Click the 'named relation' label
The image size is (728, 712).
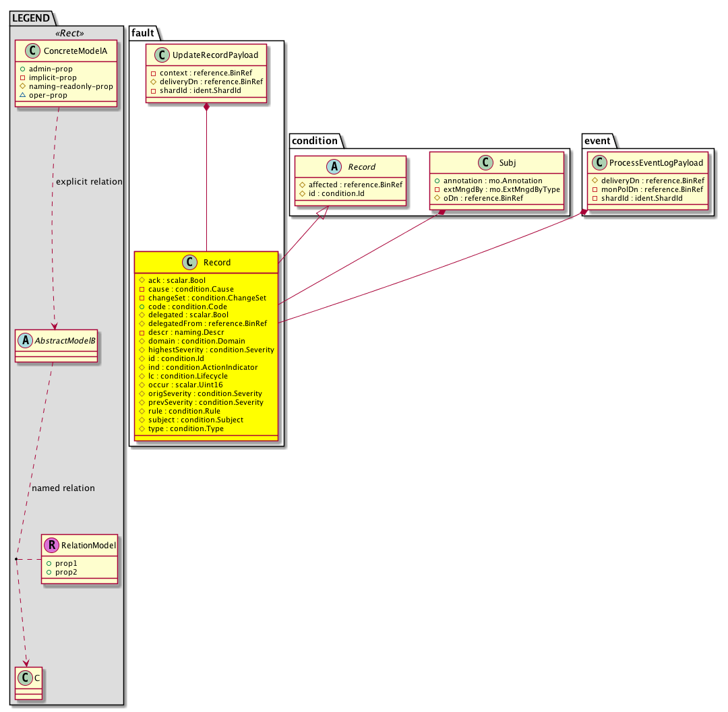point(63,488)
